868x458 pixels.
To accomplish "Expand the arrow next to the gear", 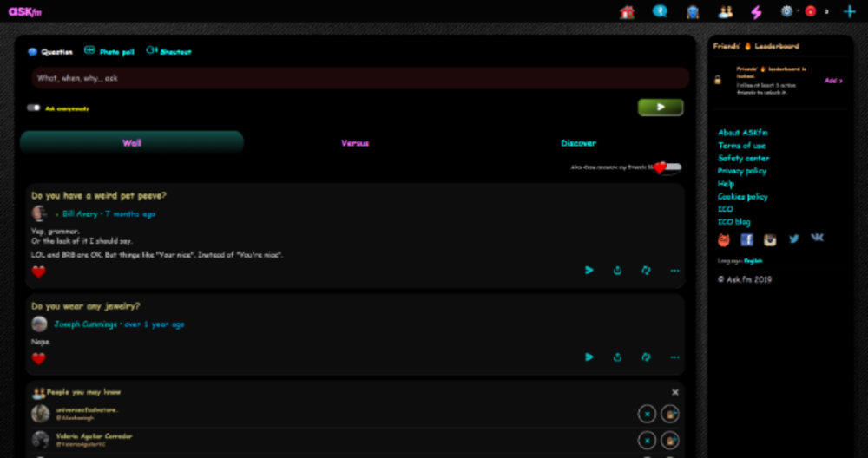I will point(798,11).
